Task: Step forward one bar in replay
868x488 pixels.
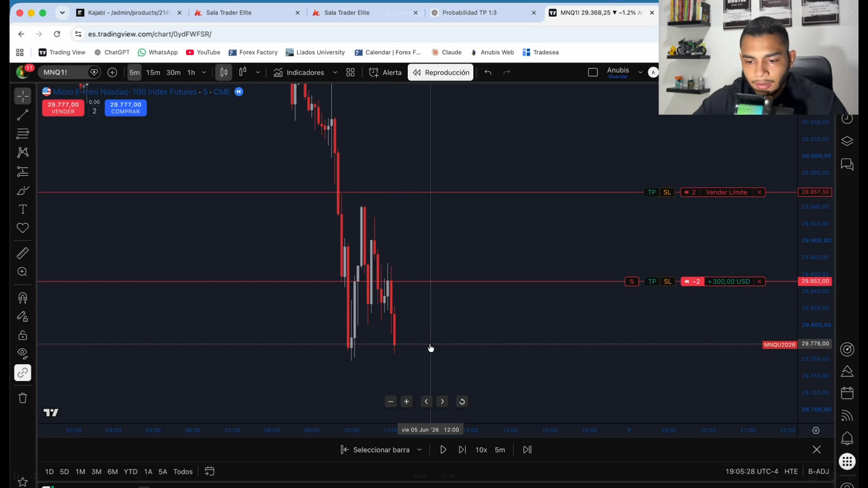Action: point(462,450)
